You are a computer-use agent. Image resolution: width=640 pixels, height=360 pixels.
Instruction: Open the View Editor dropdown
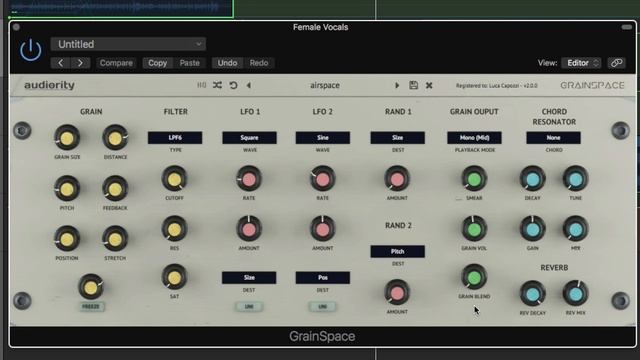pyautogui.click(x=581, y=63)
